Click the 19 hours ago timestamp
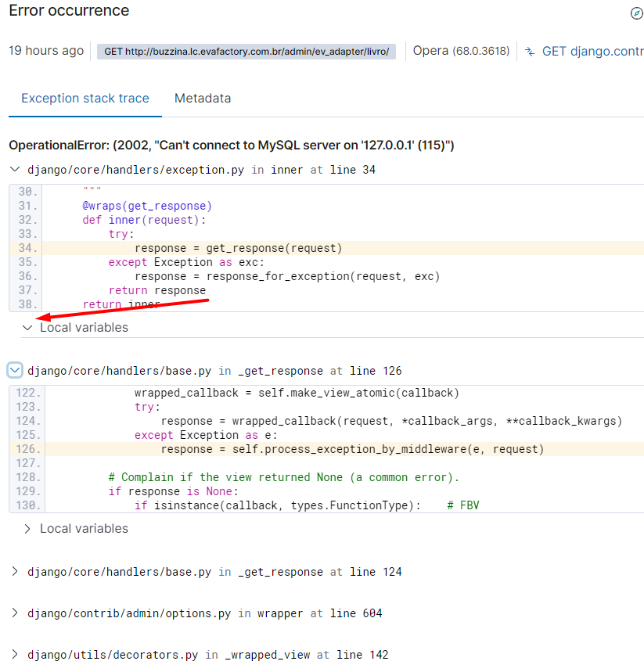Screen dimensions: 644x672 pos(46,50)
